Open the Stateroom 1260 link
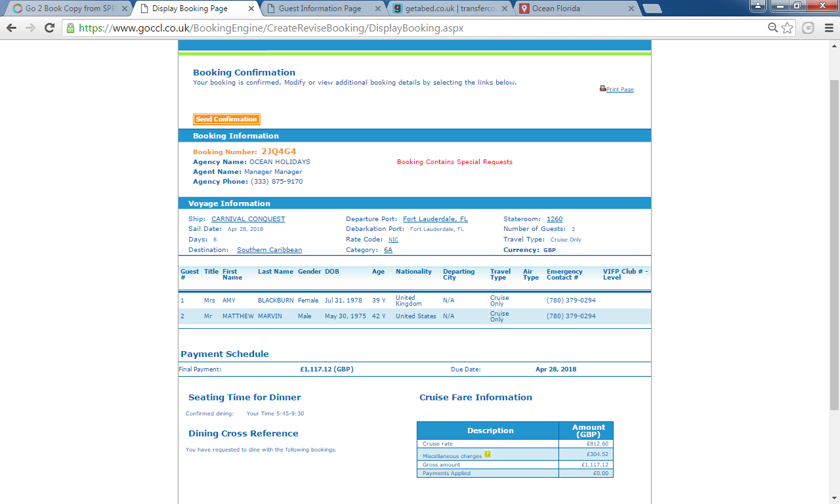The image size is (840, 504). [555, 219]
